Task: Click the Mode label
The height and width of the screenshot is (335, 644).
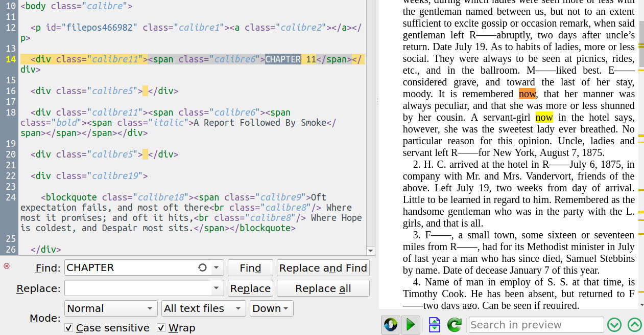Action: [45, 318]
